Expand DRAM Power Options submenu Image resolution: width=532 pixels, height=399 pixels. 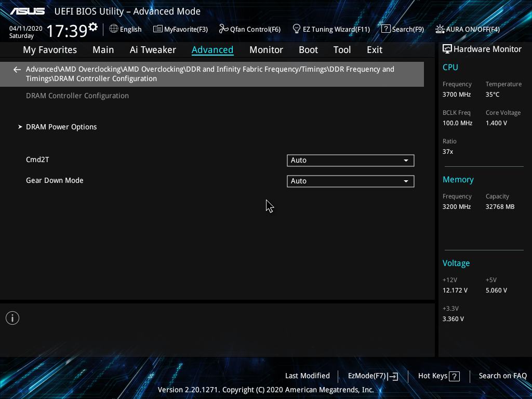click(x=61, y=127)
